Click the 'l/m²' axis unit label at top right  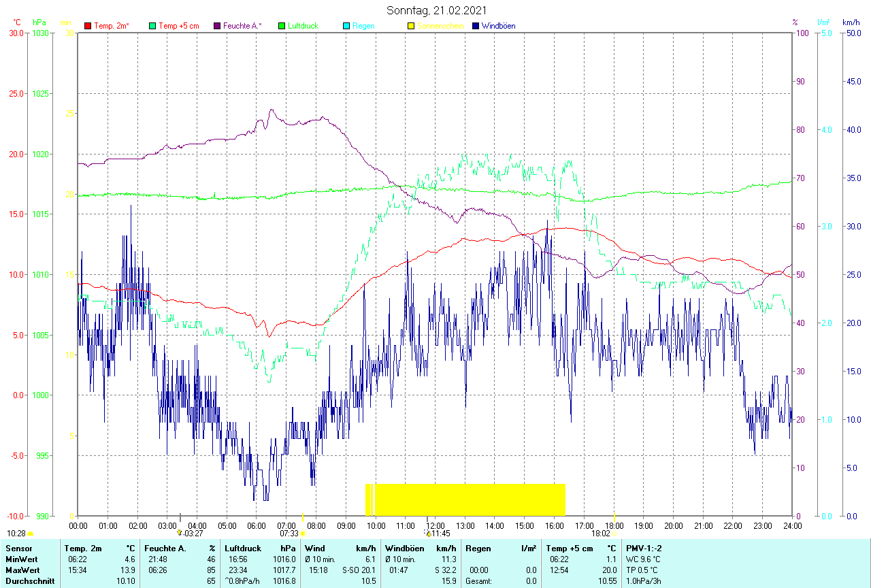tap(823, 22)
